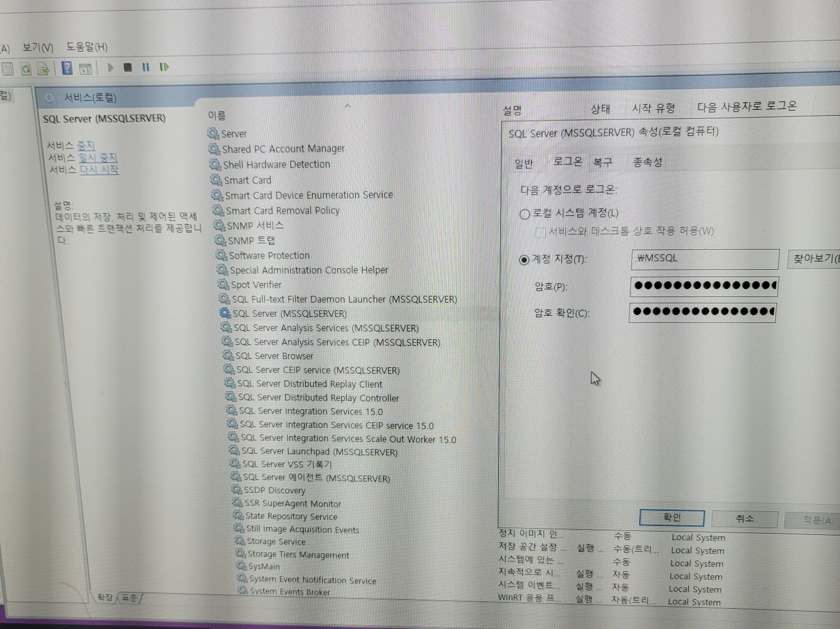Click the 서비스 다시 시작 link
The height and width of the screenshot is (629, 840).
99,170
